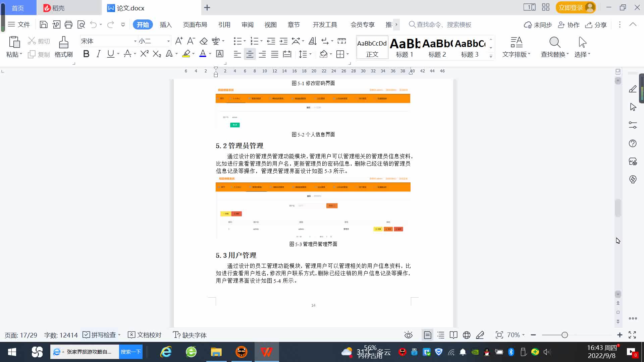Viewport: 644px width, 362px height.
Task: Toggle italic formatting
Action: pos(98,54)
